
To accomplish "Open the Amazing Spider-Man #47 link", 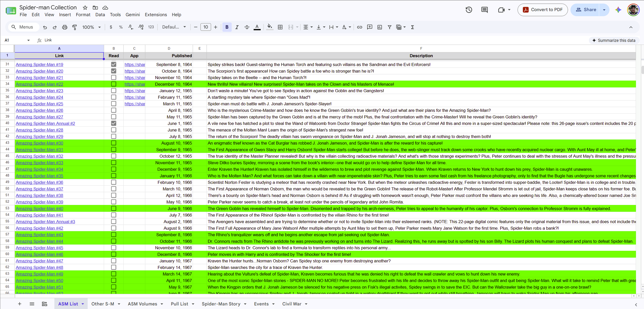I will pyautogui.click(x=39, y=261).
